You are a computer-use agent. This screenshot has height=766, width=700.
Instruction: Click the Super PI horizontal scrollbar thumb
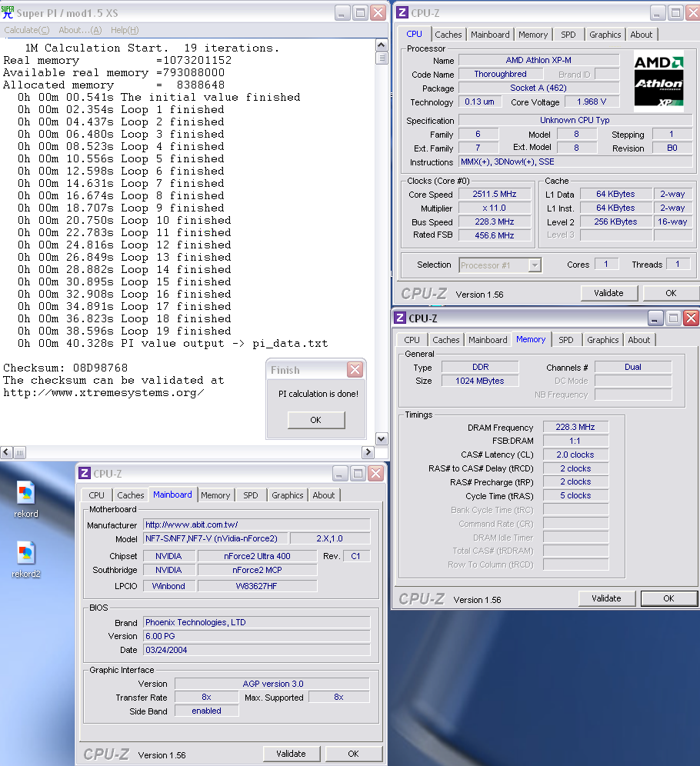(x=19, y=452)
